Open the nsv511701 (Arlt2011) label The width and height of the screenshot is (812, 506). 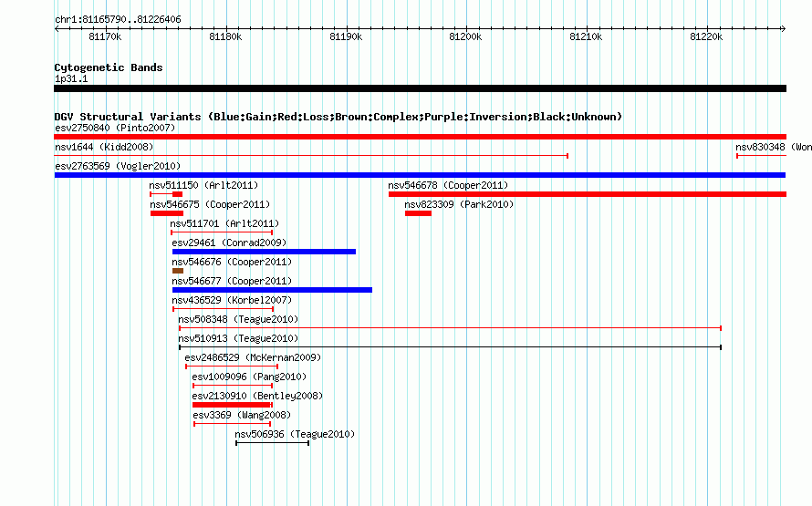point(224,223)
